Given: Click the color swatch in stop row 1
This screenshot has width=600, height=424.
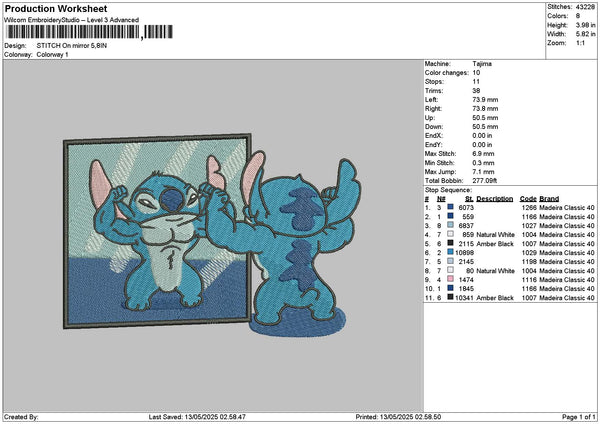Looking at the screenshot, I should (450, 207).
